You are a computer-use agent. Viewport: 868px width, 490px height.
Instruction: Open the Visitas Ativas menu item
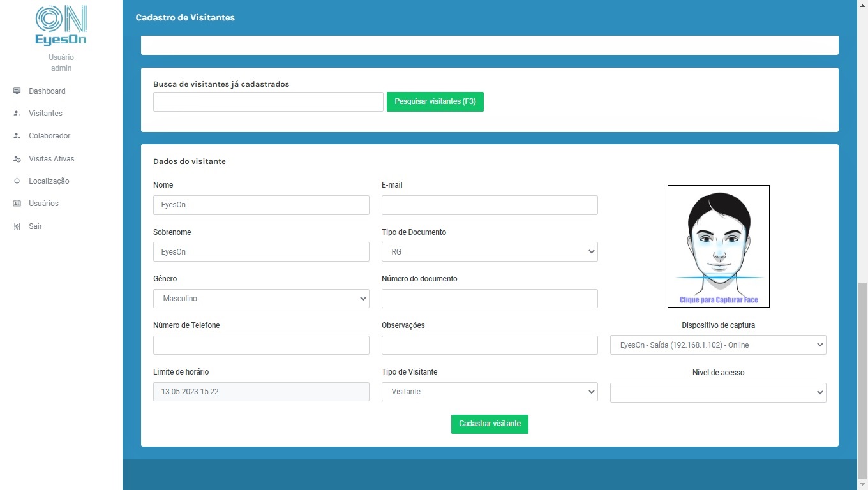pos(51,159)
